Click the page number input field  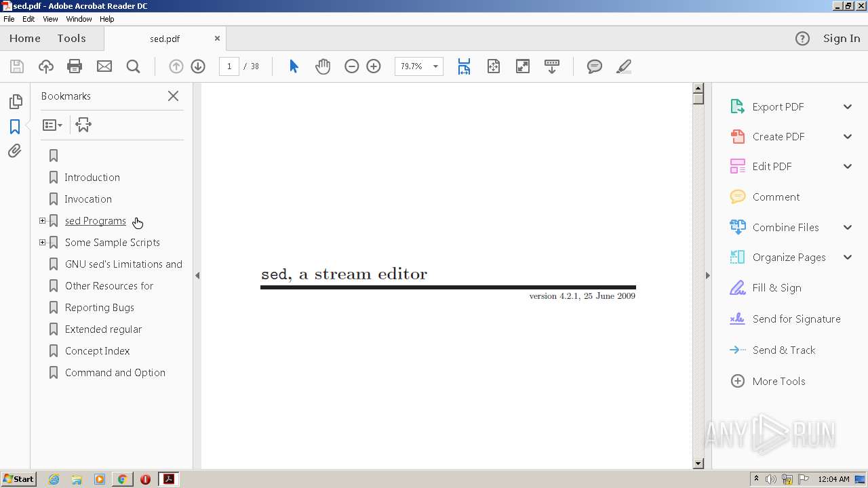point(229,66)
